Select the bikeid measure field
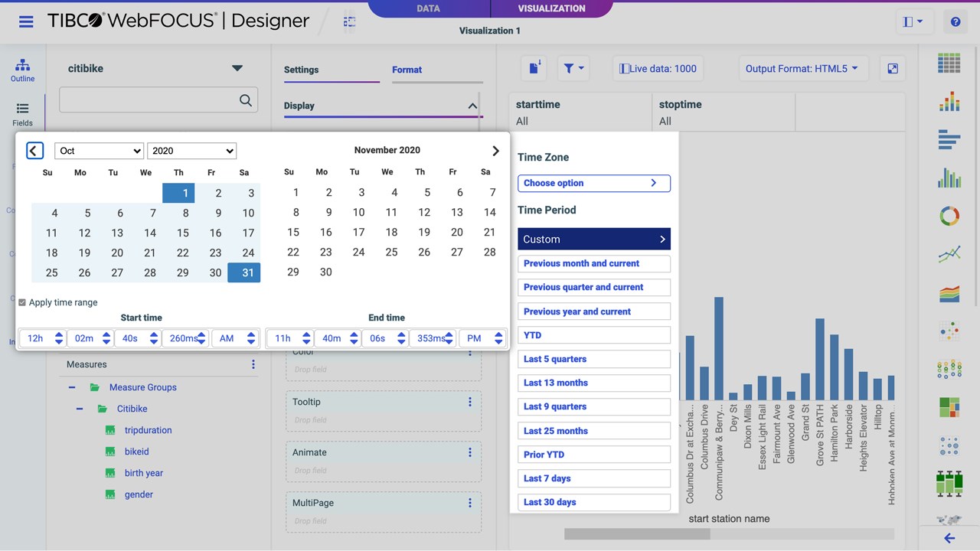This screenshot has width=980, height=551. [x=136, y=452]
